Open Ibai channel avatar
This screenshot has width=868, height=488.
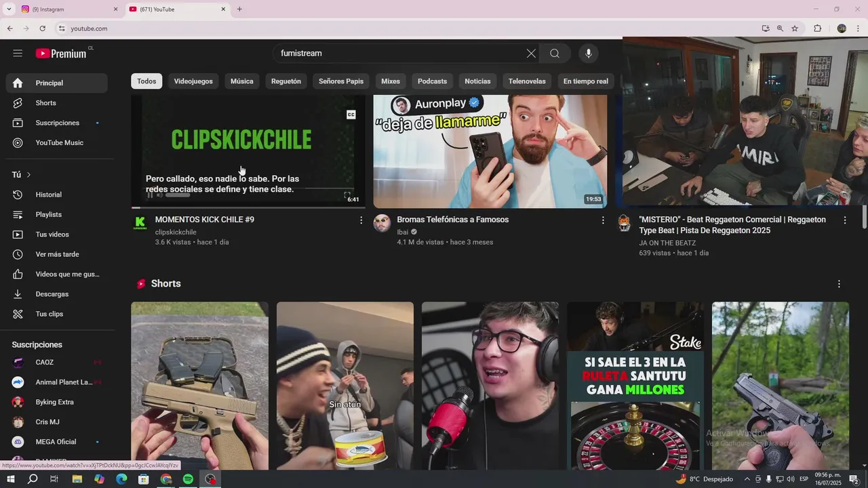382,223
